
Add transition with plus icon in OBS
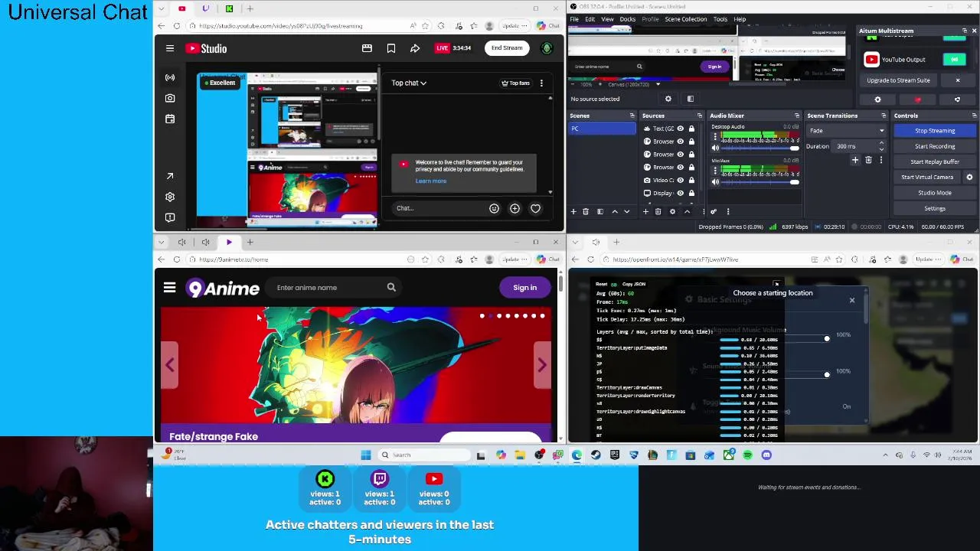point(855,160)
